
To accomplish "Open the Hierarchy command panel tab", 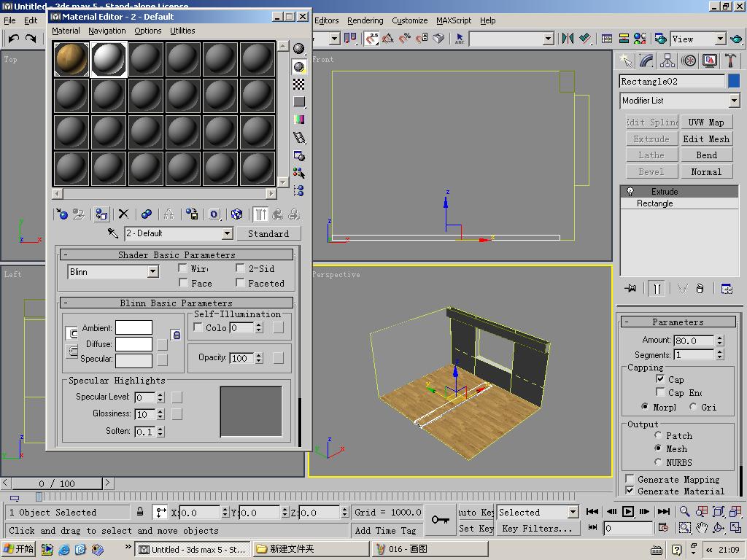I will click(667, 61).
